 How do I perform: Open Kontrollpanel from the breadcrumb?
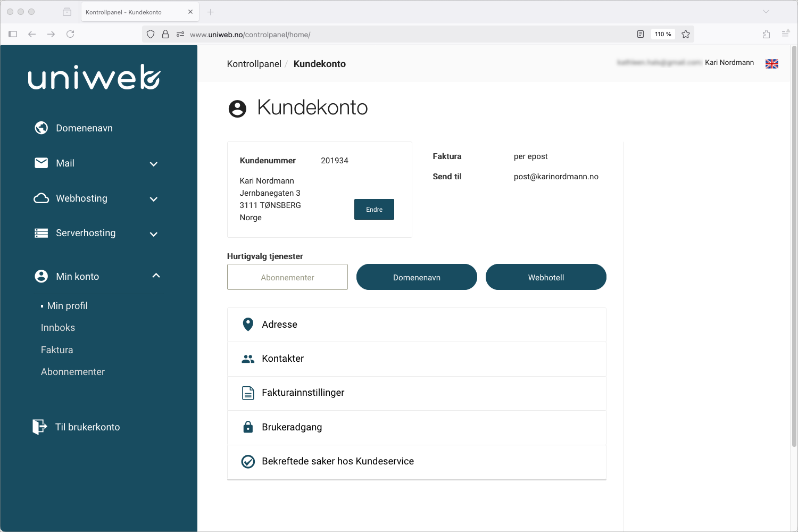pos(254,64)
